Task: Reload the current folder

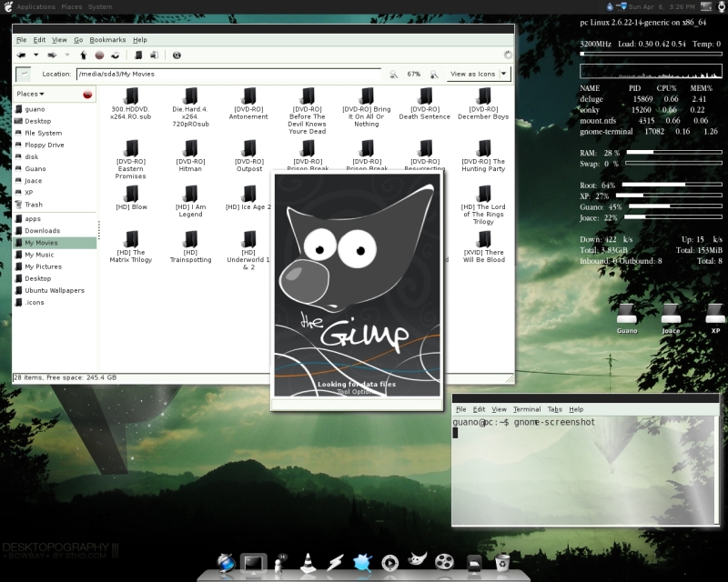Action: point(116,55)
